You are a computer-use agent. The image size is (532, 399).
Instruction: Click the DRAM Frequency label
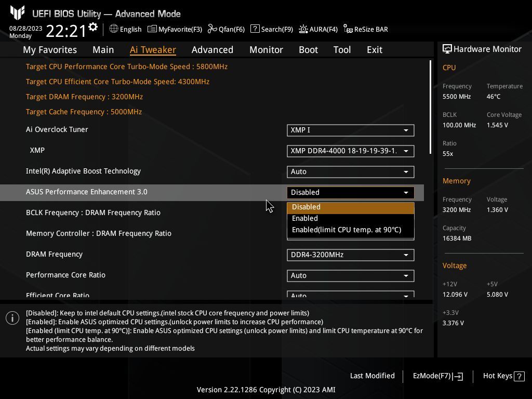54,255
